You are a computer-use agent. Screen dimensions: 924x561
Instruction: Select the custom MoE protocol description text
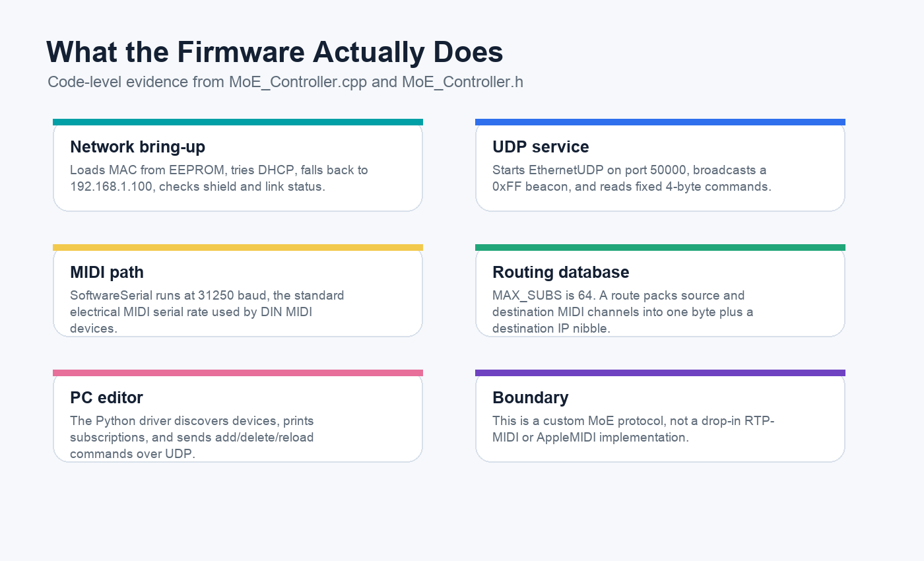633,429
